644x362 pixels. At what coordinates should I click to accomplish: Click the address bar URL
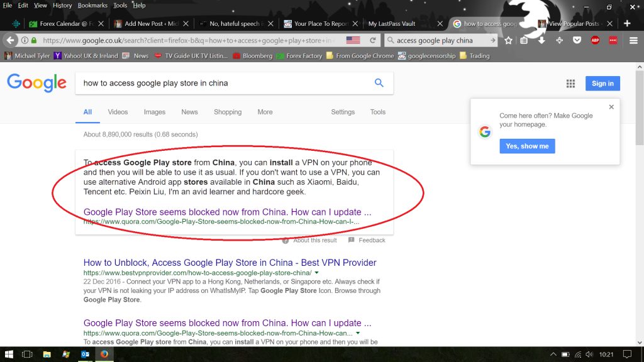point(189,40)
